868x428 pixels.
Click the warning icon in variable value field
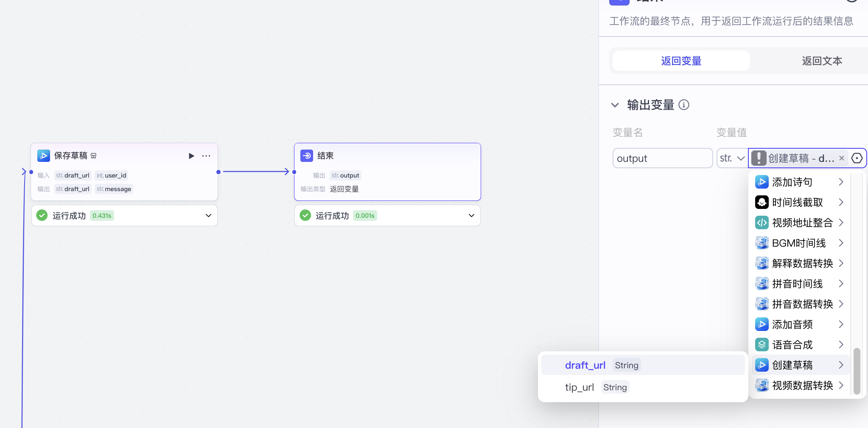point(759,158)
